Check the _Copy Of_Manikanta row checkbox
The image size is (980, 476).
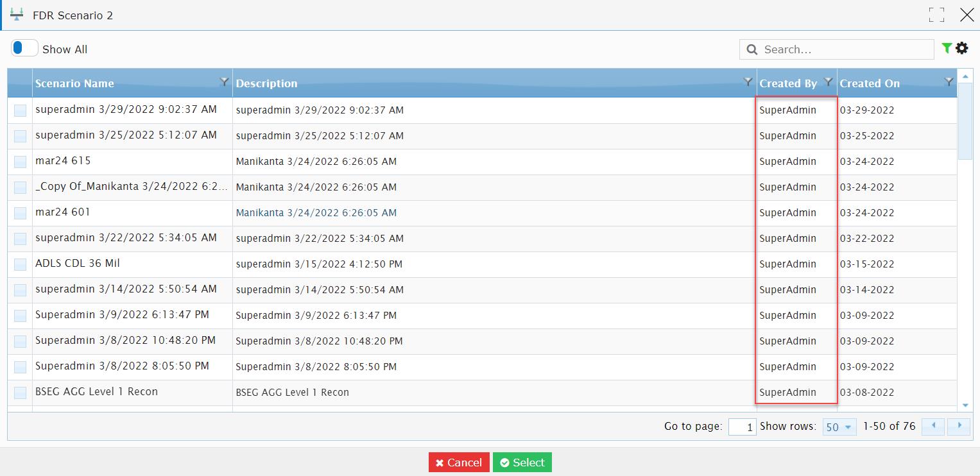[20, 187]
